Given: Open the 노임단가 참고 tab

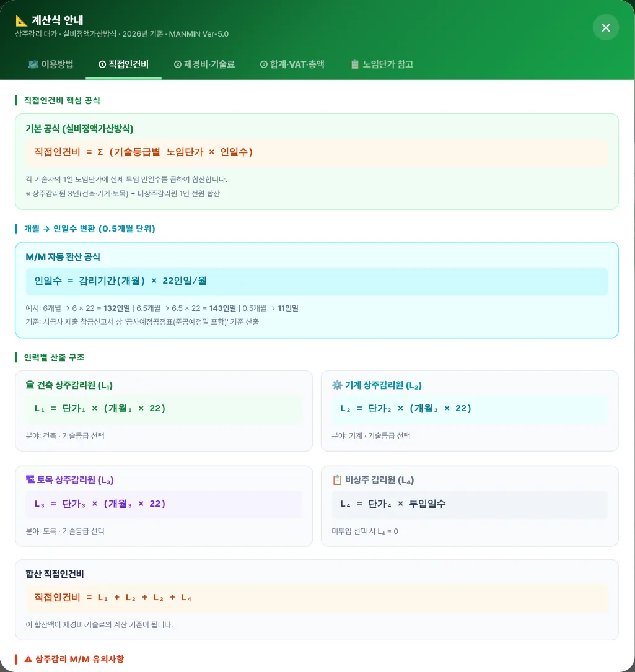Looking at the screenshot, I should (382, 64).
